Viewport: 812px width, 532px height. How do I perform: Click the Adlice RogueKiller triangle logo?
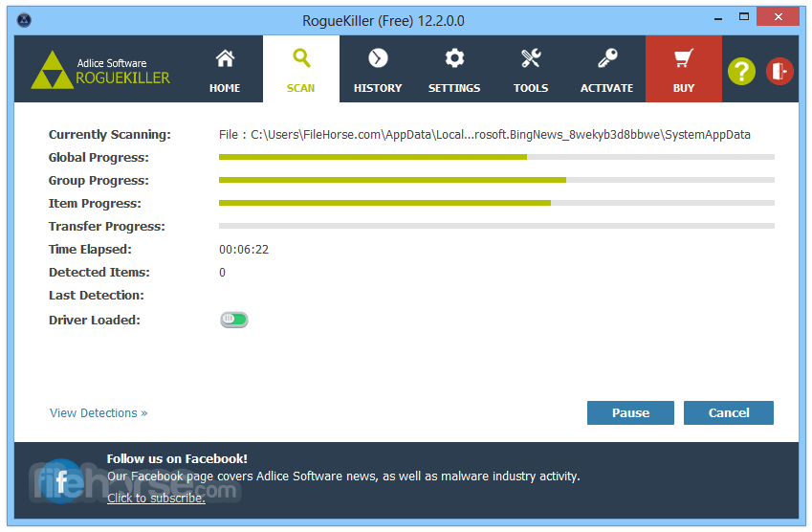tap(52, 70)
